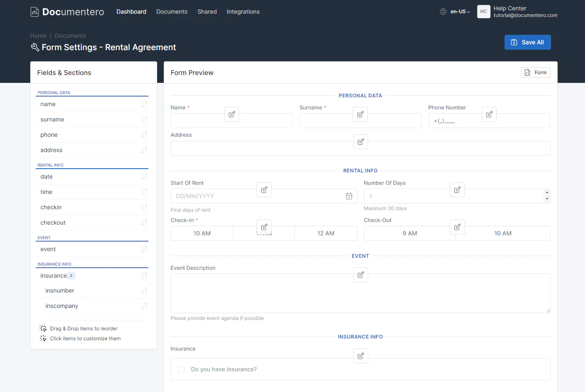Click the Save All button
Viewport: 585px width, 392px height.
click(527, 42)
